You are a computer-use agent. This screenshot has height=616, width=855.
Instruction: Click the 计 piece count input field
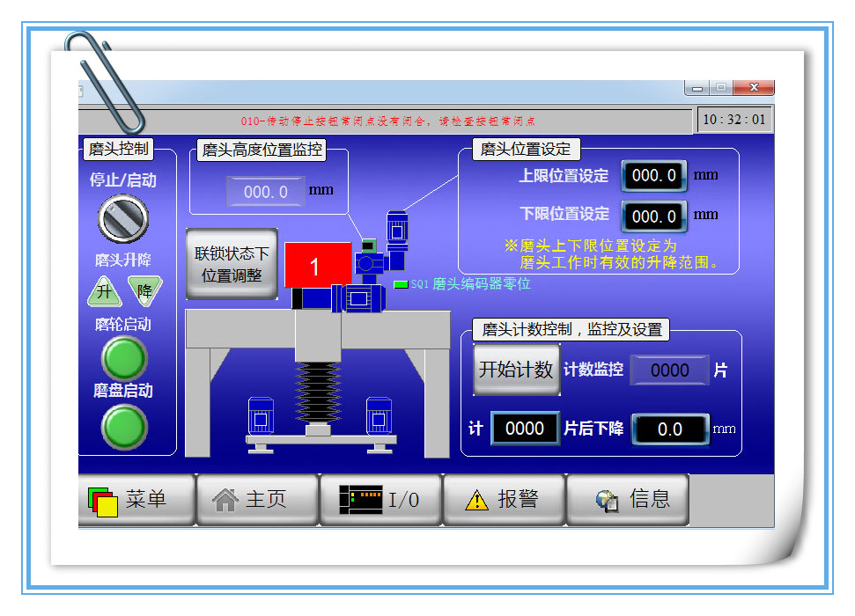(x=524, y=429)
